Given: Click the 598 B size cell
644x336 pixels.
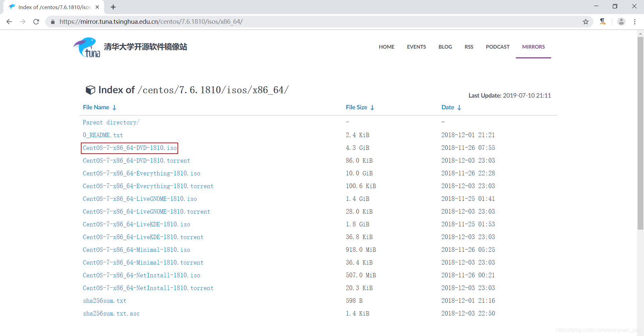Looking at the screenshot, I should point(354,301).
